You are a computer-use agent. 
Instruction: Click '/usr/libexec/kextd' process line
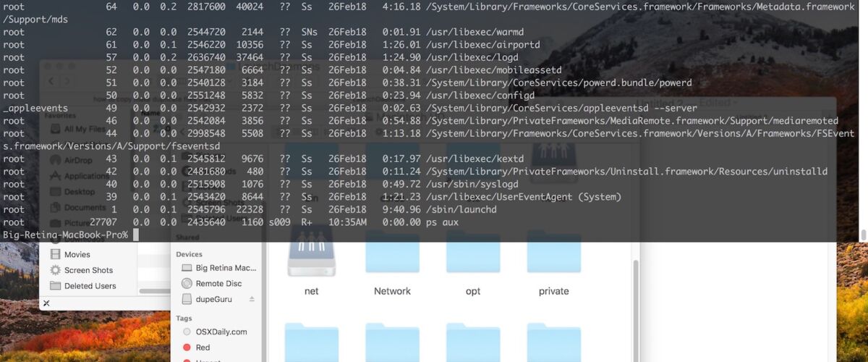point(475,159)
